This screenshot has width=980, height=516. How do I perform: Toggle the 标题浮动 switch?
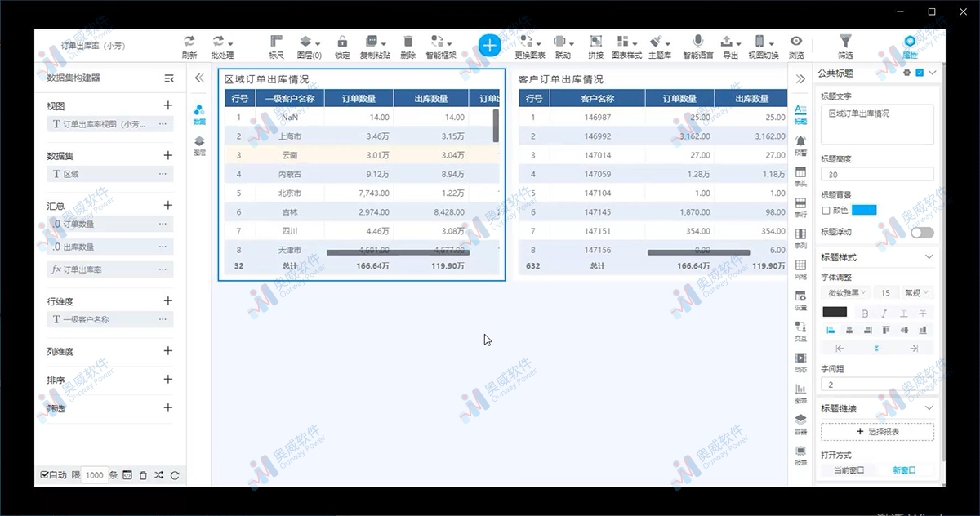click(x=922, y=233)
